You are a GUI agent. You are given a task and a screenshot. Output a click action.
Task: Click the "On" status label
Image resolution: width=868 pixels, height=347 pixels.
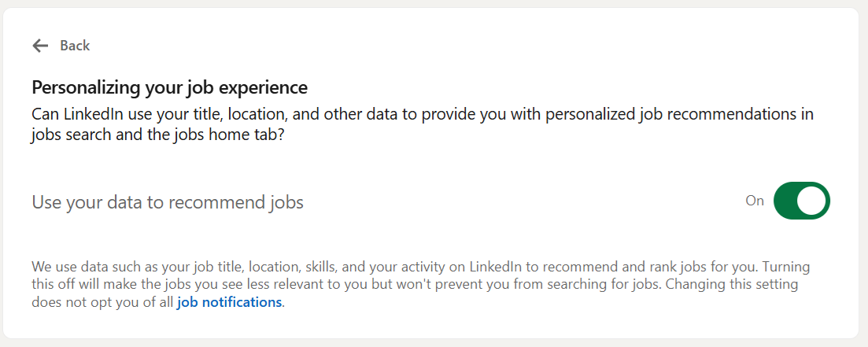tap(755, 201)
